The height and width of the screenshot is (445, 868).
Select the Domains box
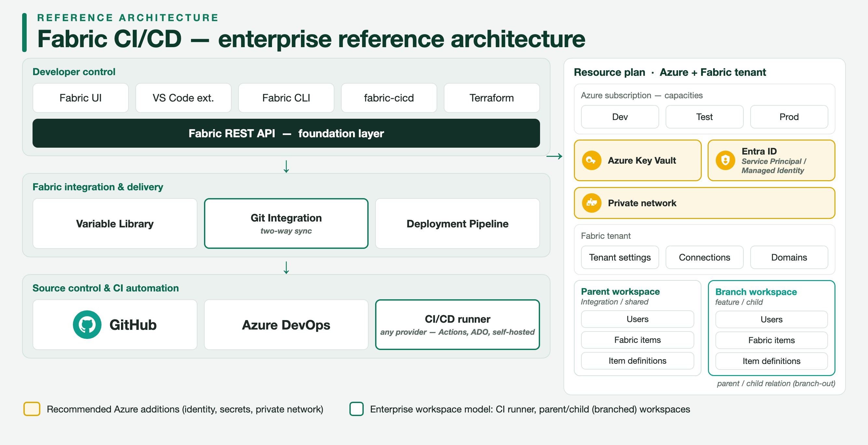pos(789,257)
